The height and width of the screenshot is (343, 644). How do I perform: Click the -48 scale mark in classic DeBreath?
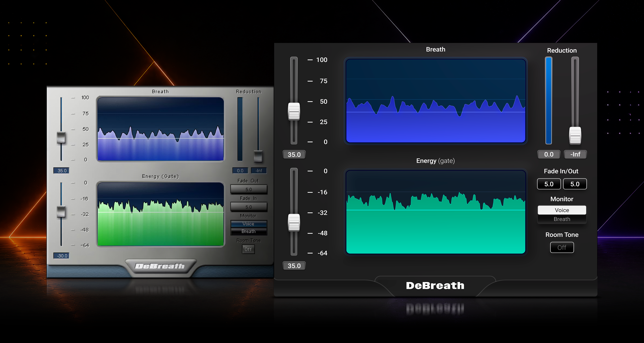pyautogui.click(x=85, y=230)
